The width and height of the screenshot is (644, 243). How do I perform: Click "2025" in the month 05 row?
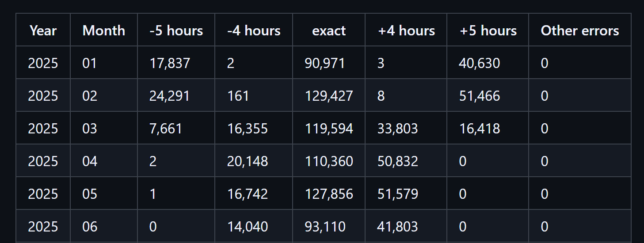coord(43,194)
